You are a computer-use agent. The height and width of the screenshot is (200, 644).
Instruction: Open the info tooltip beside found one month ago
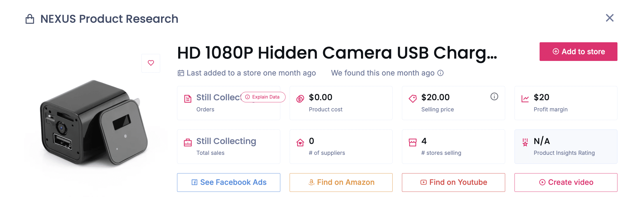click(x=441, y=73)
